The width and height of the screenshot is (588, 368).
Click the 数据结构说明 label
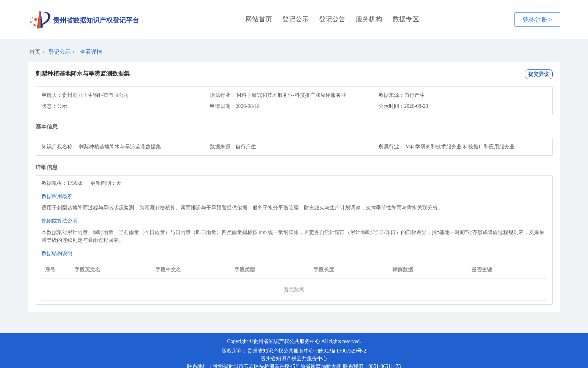coord(57,253)
